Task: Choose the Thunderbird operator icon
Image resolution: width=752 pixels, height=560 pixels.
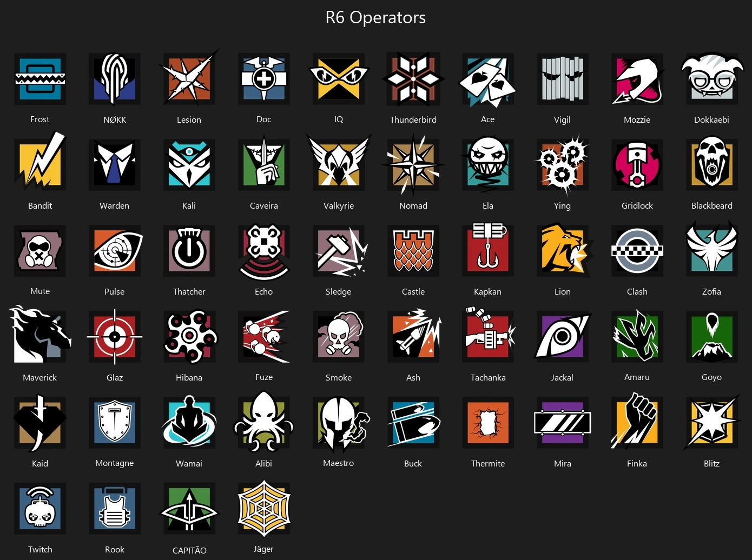Action: (413, 79)
